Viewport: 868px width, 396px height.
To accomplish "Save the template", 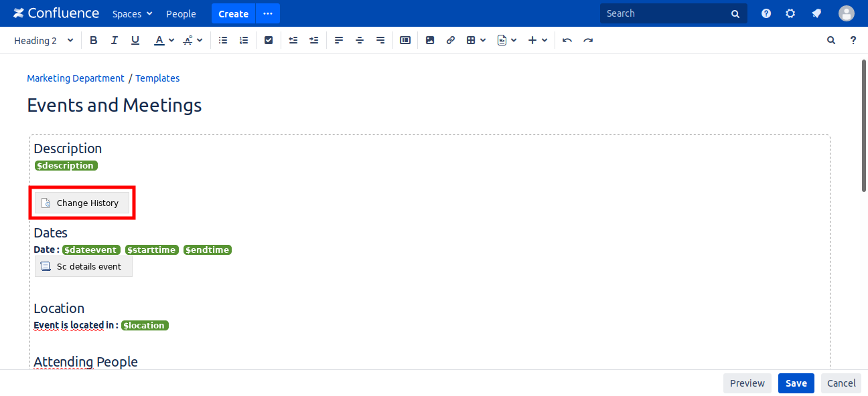I will click(x=796, y=383).
